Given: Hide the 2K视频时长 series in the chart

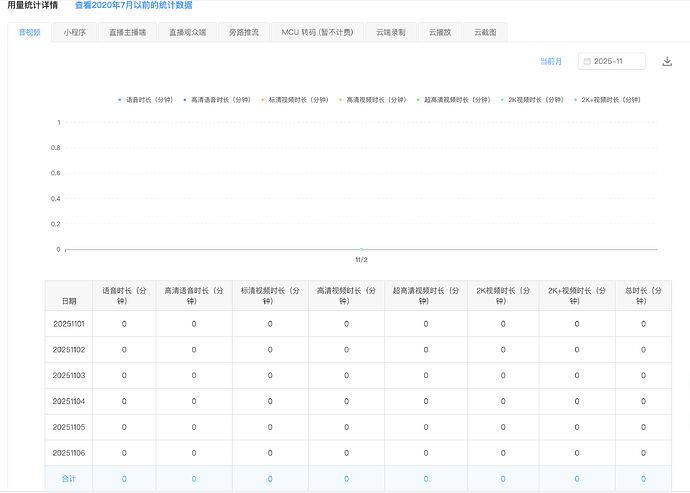Looking at the screenshot, I should click(534, 100).
